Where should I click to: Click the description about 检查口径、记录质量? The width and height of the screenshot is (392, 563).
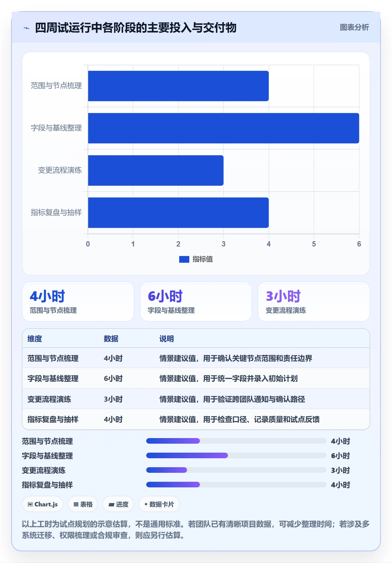(240, 419)
